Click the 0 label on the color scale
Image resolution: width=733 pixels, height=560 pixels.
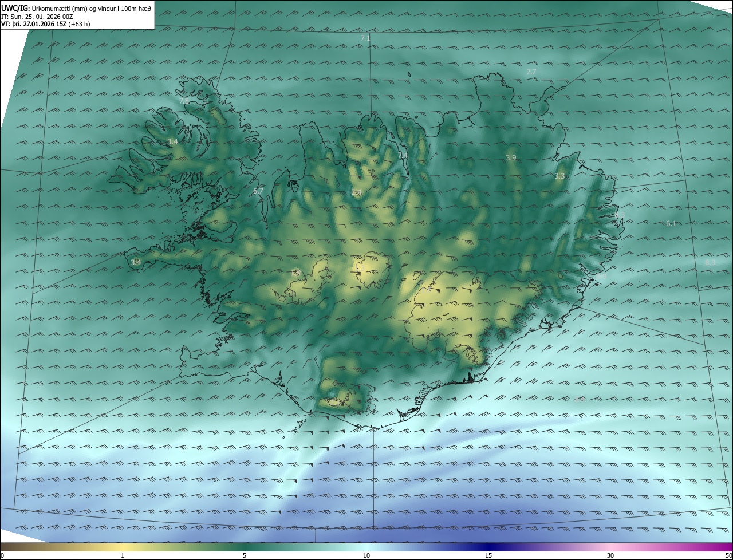tap(2, 555)
